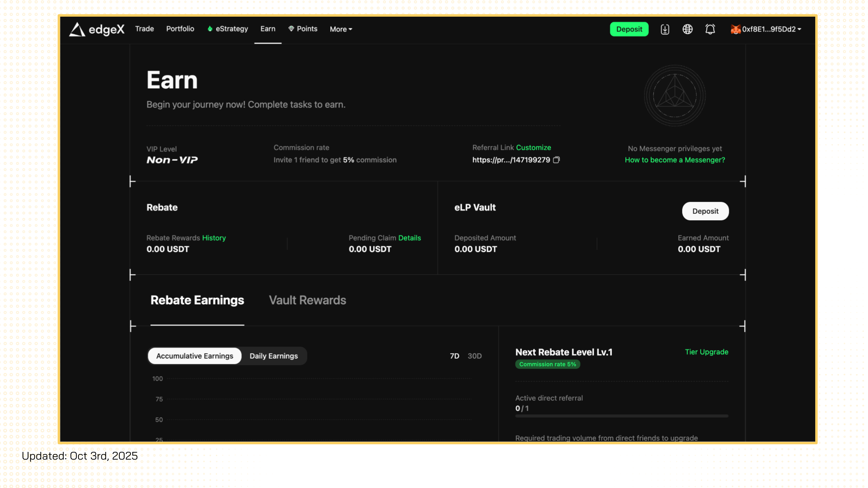This screenshot has height=488, width=868.
Task: Switch to Daily Earnings view
Action: (274, 356)
